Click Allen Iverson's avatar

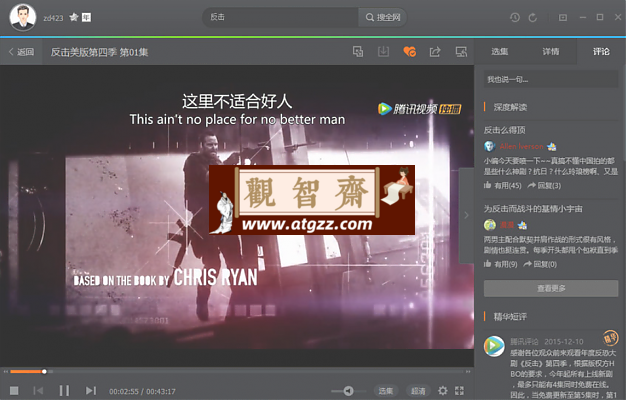point(489,147)
